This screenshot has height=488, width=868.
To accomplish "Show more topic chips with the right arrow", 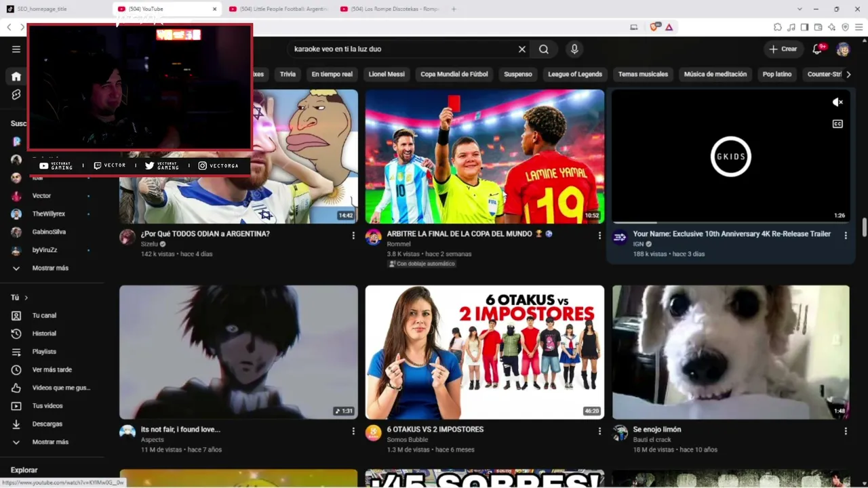I will point(848,75).
